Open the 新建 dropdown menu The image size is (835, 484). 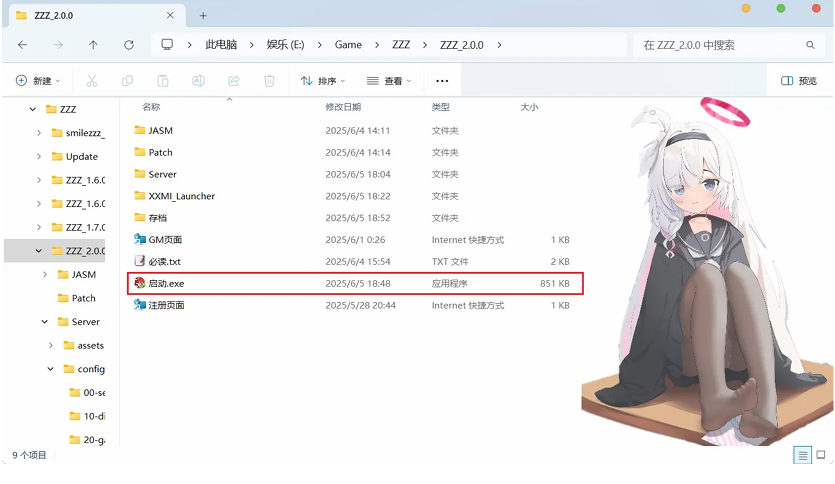[x=38, y=81]
